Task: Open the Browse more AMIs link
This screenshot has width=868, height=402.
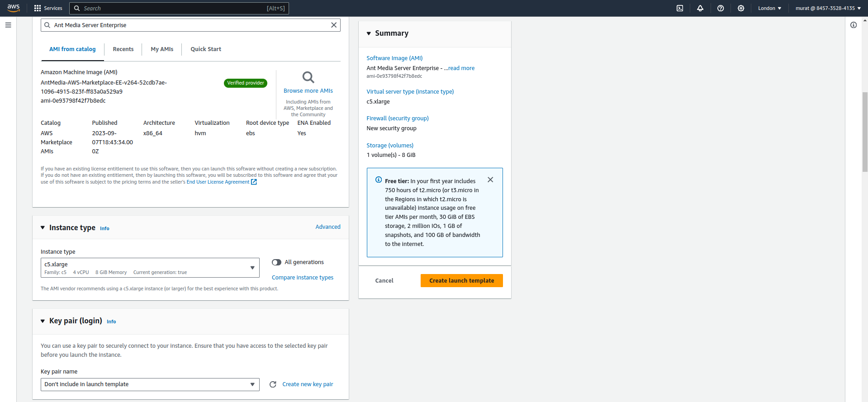Action: [308, 91]
